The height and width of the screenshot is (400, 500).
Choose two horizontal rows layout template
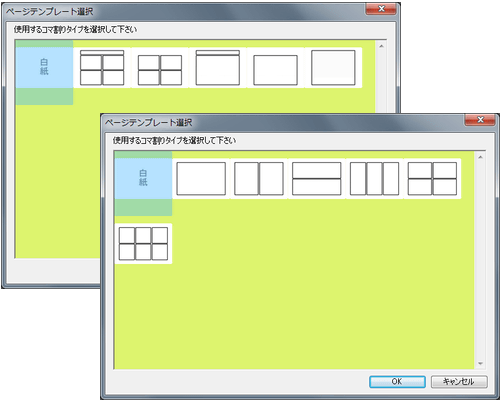tap(317, 178)
